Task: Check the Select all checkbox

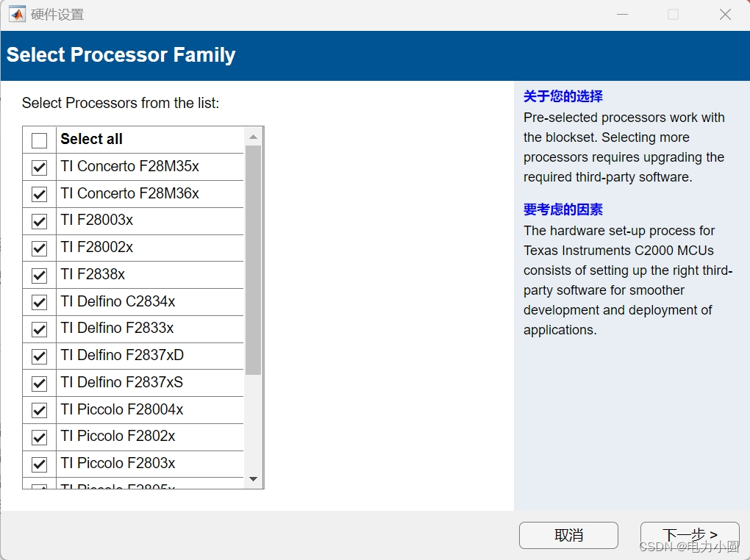Action: (x=40, y=139)
